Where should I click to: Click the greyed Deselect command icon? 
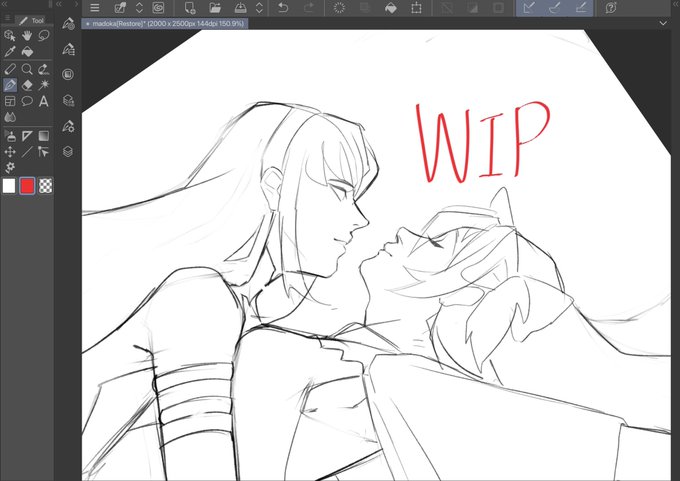pos(447,8)
